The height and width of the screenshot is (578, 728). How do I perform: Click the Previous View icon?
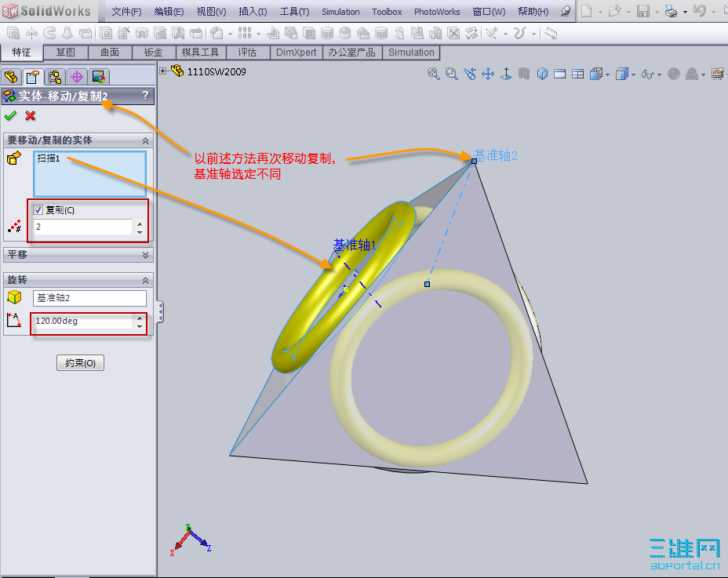pos(470,74)
